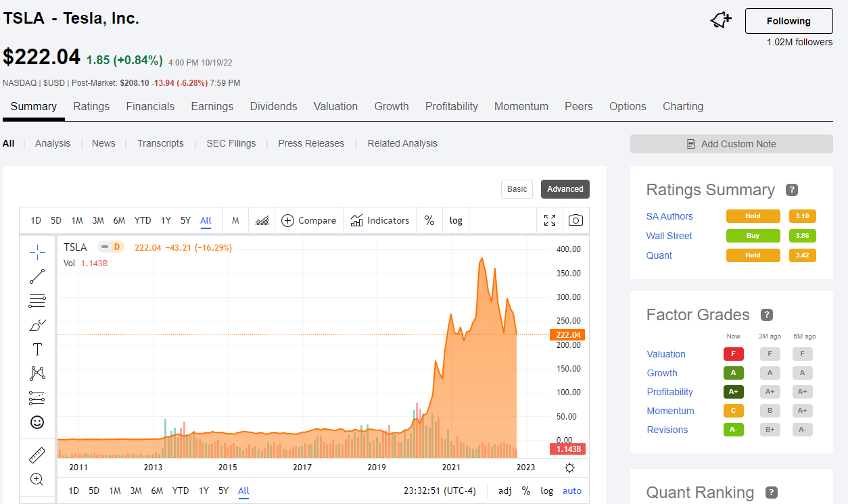Viewport: 848px width, 504px height.
Task: Select 6M range in top toolbar
Action: [x=119, y=220]
